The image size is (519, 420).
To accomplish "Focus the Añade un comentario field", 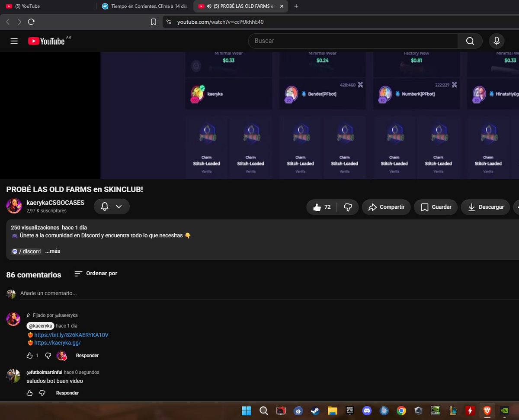I will (269, 293).
